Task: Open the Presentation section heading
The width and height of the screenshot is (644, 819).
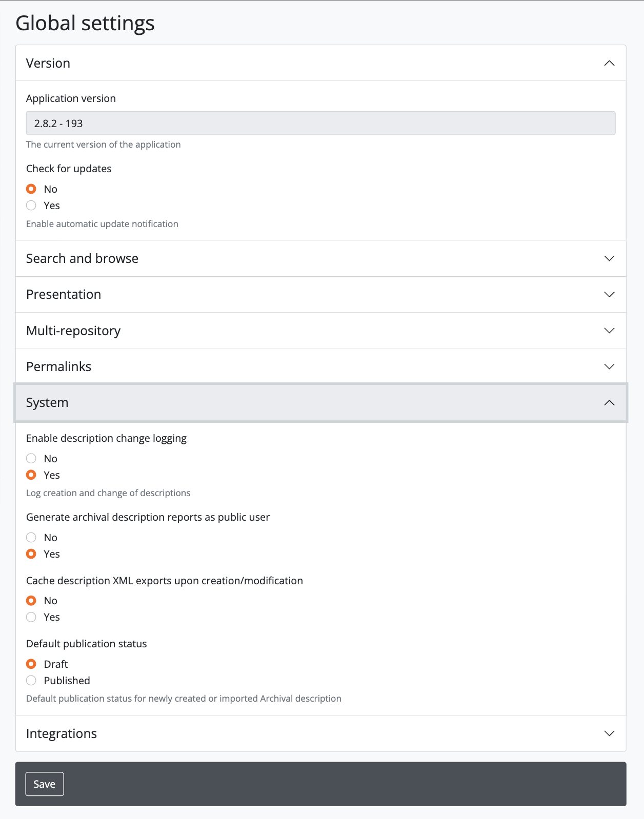Action: (x=64, y=295)
